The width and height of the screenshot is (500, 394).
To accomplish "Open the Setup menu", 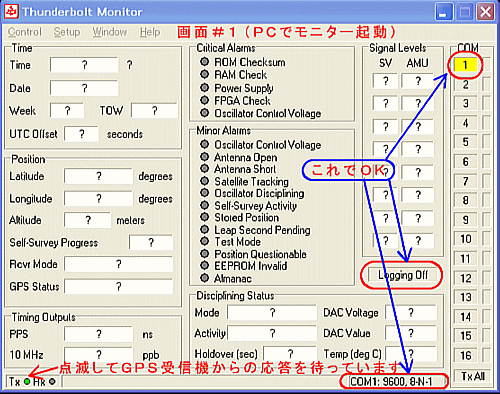I will click(67, 32).
